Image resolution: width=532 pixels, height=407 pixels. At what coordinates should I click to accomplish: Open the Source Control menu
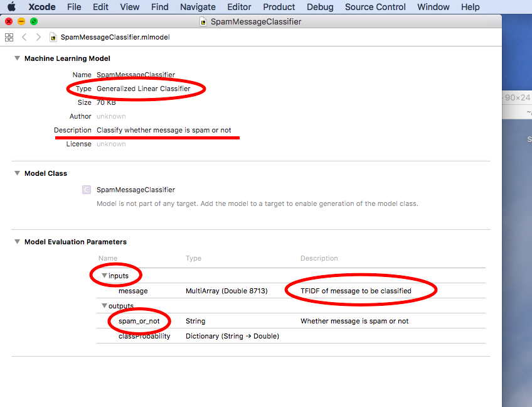tap(375, 7)
